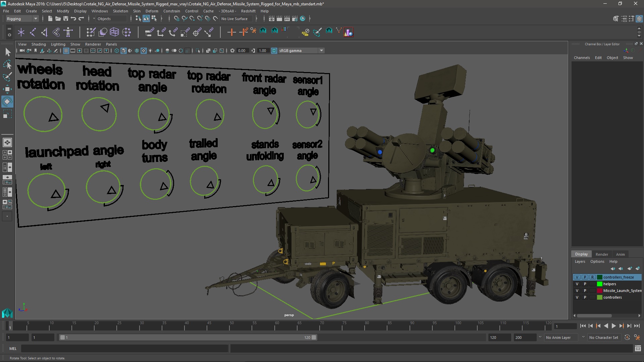Click the Save Scene icon
Screen dimensions: 644x362
[x=65, y=19]
